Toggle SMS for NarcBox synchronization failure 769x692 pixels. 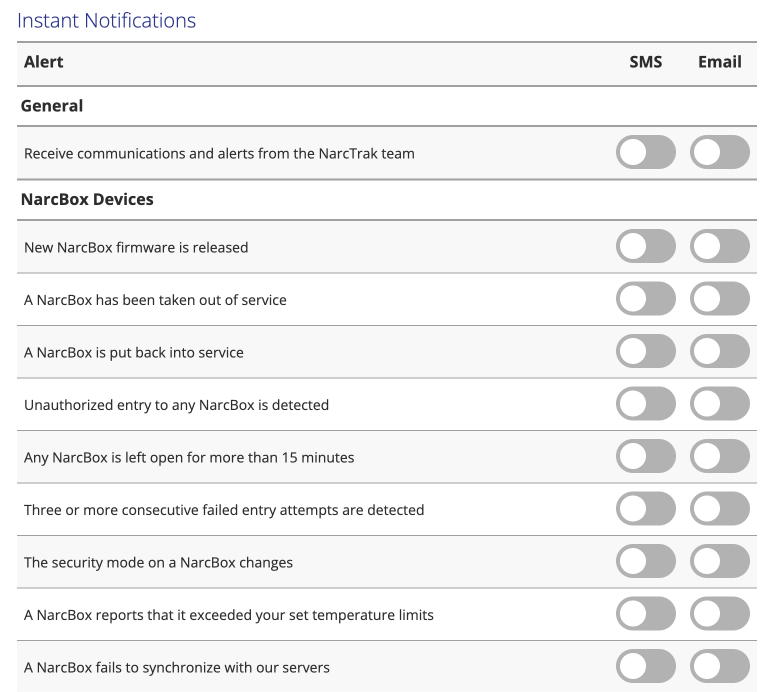pyautogui.click(x=646, y=666)
